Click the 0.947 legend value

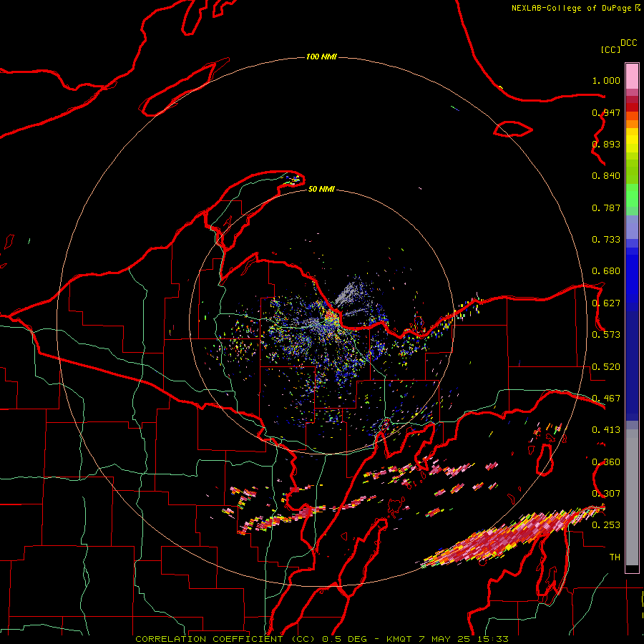click(606, 112)
